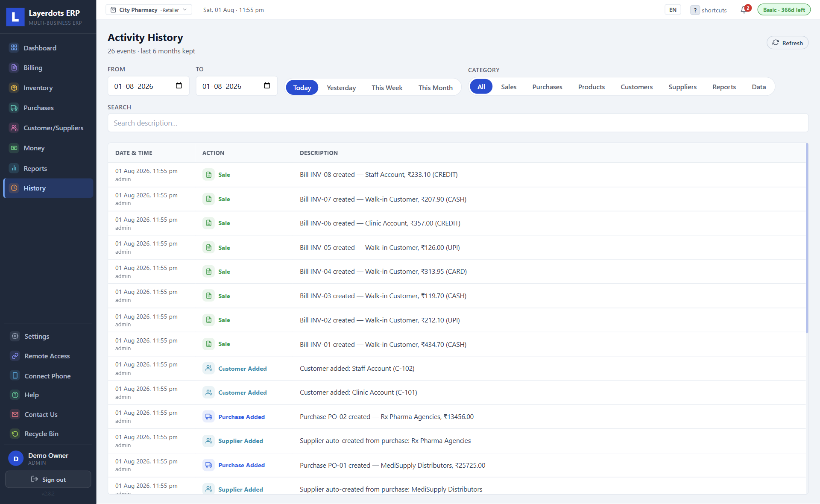
Task: Click the Settings gear icon
Action: coord(15,336)
